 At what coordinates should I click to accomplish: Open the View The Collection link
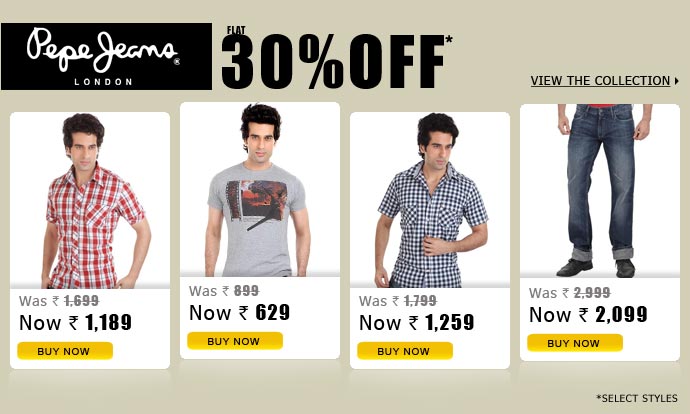point(600,81)
